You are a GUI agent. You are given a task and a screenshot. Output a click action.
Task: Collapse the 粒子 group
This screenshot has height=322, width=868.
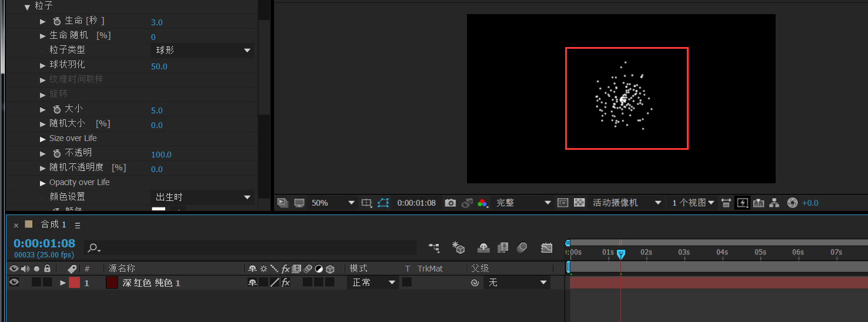click(27, 7)
